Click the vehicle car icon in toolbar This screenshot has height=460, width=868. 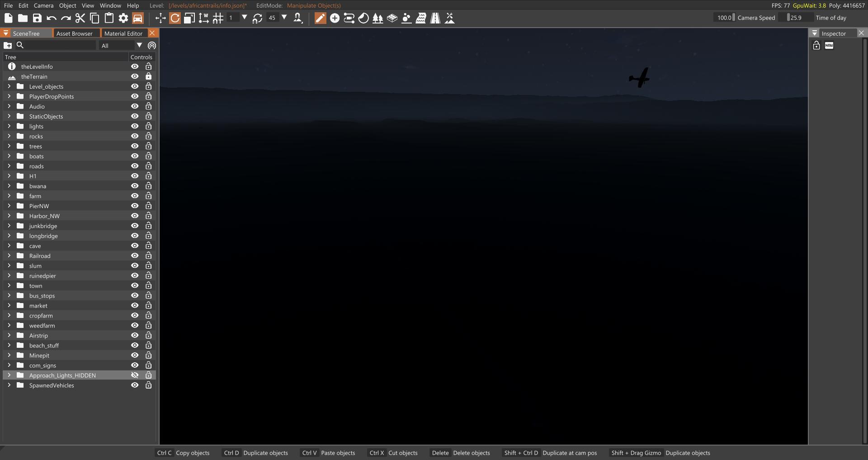[x=138, y=18]
